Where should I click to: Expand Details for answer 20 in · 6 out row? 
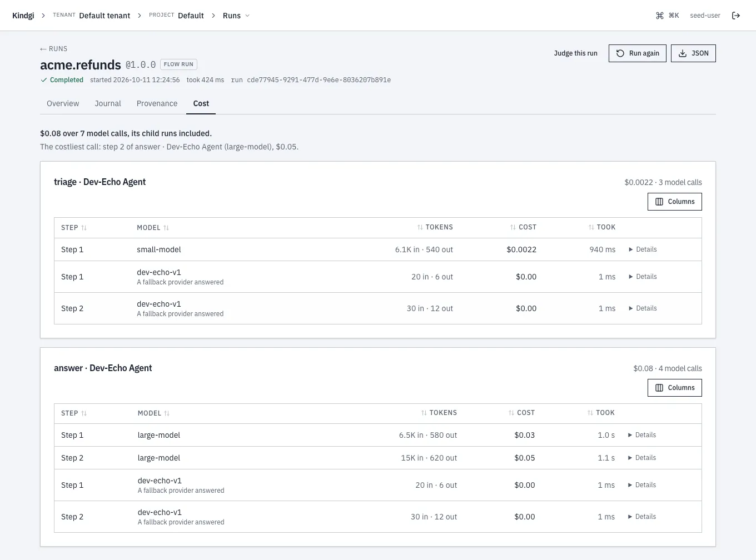642,485
